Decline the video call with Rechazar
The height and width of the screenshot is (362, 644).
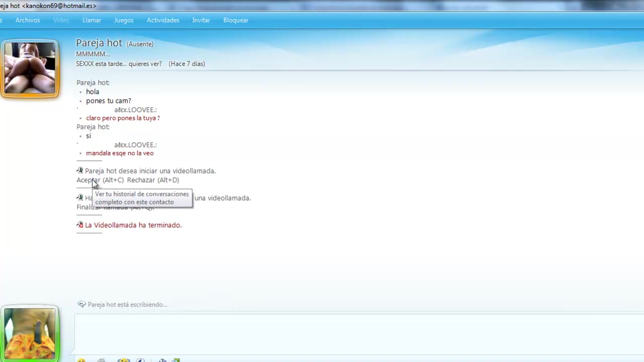(x=153, y=180)
